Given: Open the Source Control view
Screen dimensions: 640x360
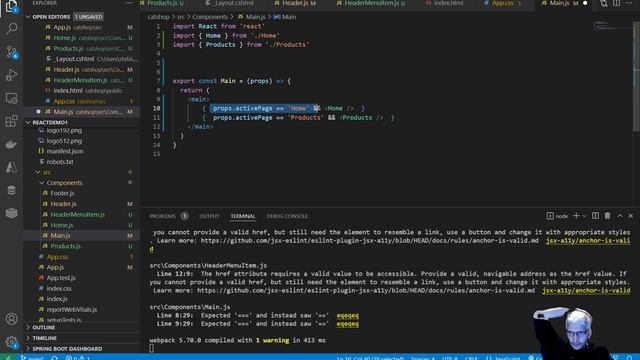Looking at the screenshot, I should click(x=11, y=52).
